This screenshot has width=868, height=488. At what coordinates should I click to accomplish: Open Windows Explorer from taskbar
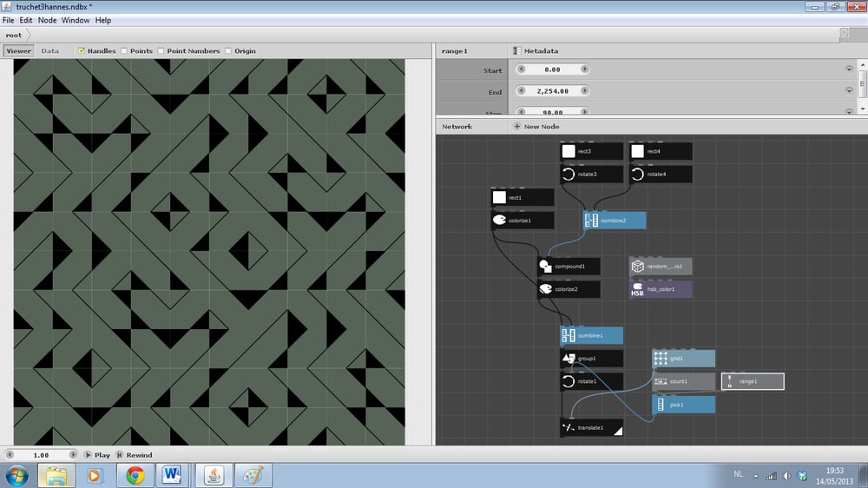pyautogui.click(x=56, y=475)
